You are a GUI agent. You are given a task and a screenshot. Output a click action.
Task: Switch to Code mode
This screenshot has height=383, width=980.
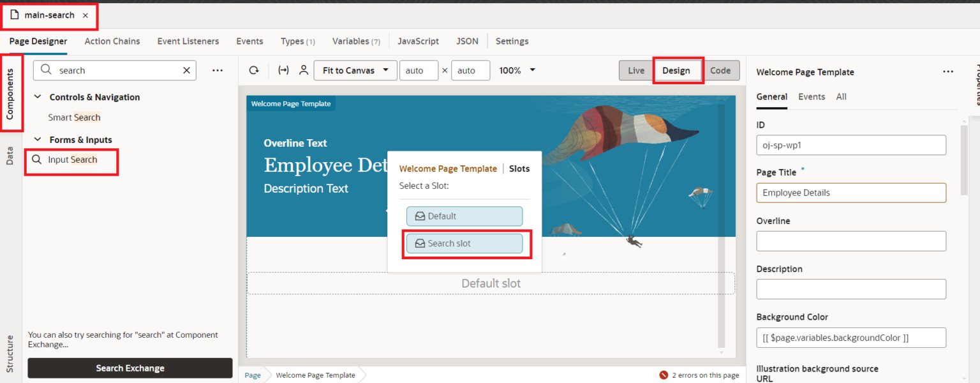(720, 70)
